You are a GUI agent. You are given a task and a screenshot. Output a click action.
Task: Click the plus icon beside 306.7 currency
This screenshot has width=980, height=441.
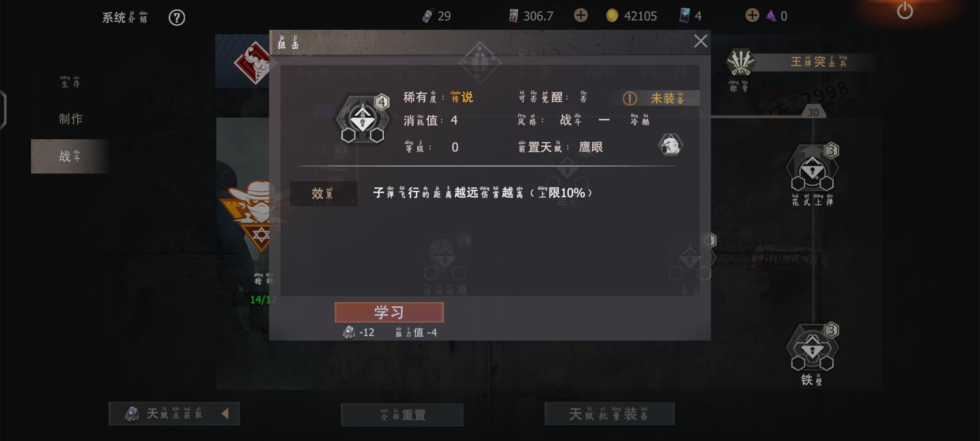(581, 16)
